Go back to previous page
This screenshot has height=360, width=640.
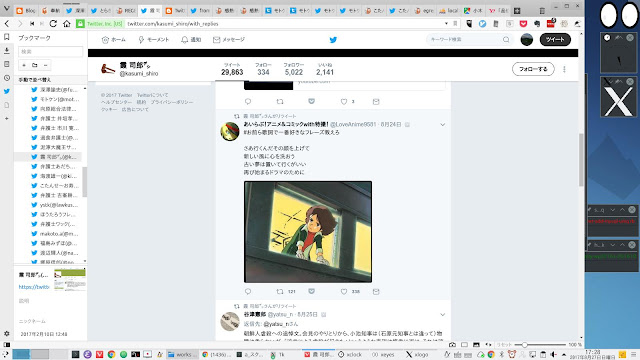click(7, 24)
